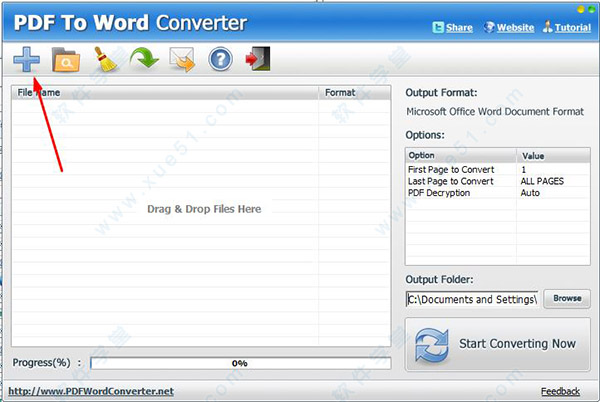Click the blue plus Add Files icon
Screen dimensions: 600x402
click(26, 60)
